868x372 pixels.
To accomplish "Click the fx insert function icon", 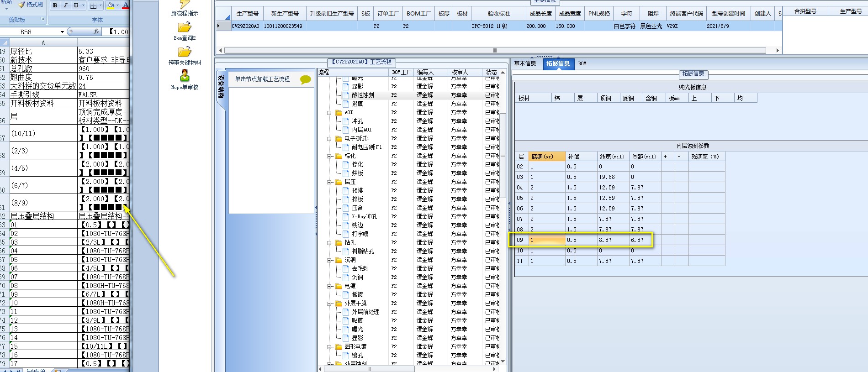I will coord(96,31).
